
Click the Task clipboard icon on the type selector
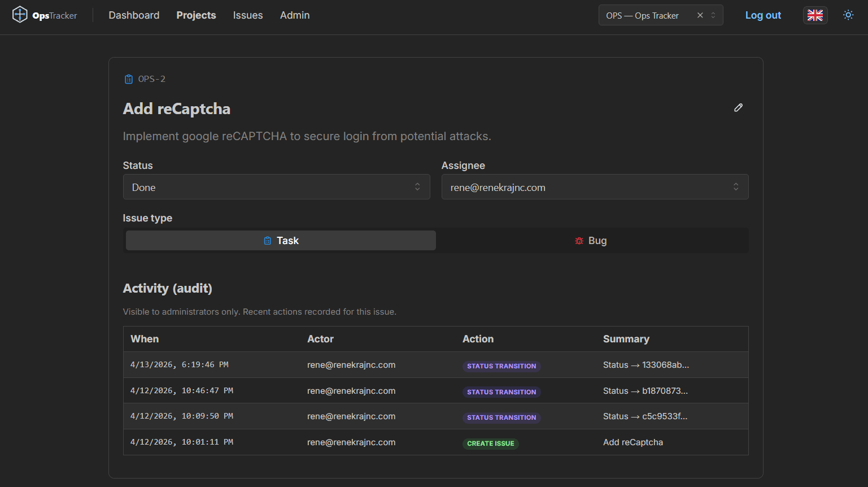(x=267, y=240)
